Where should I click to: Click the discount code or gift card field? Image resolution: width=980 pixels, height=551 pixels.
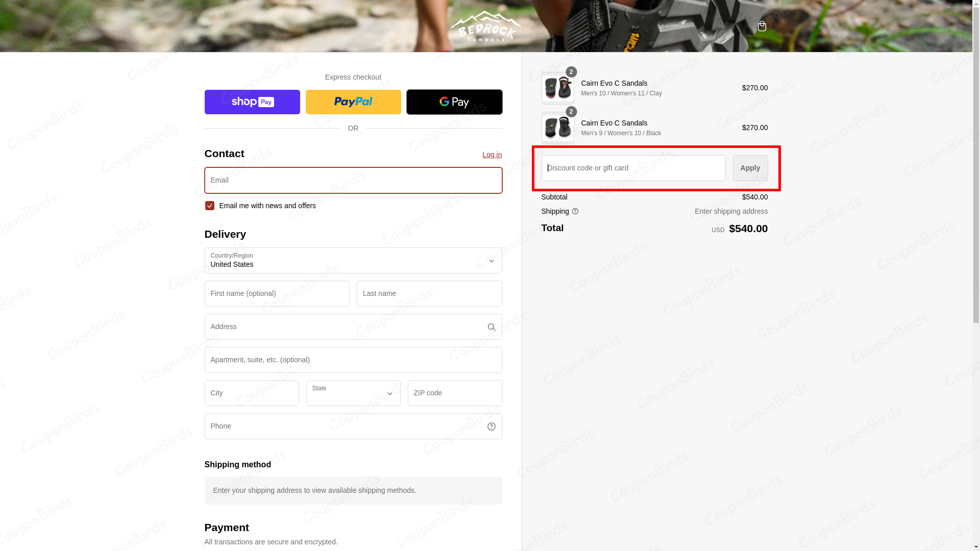point(633,168)
